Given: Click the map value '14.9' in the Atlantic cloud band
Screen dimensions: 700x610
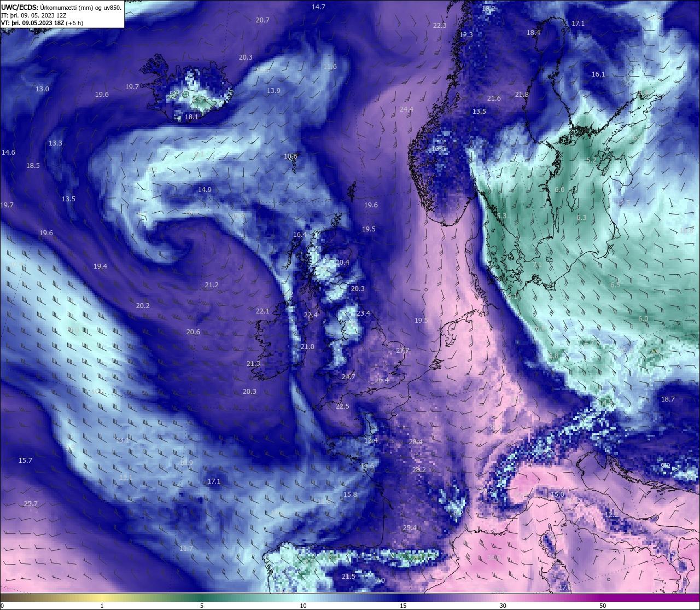Looking at the screenshot, I should coord(205,190).
